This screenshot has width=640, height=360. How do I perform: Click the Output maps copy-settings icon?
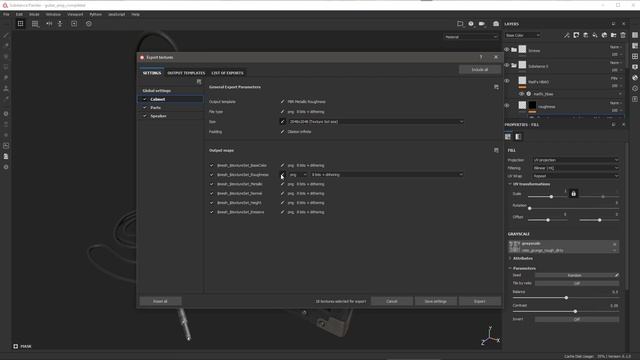coord(496,150)
